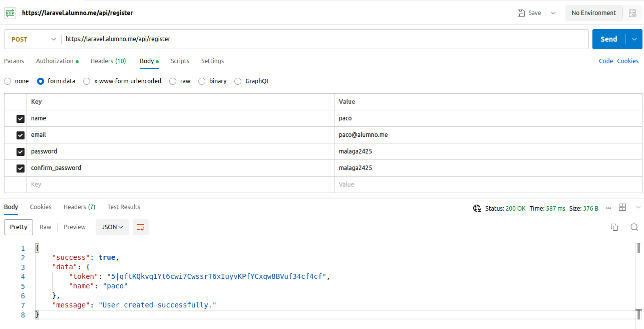Click response line number 4
This screenshot has height=329, width=644.
pos(23,276)
